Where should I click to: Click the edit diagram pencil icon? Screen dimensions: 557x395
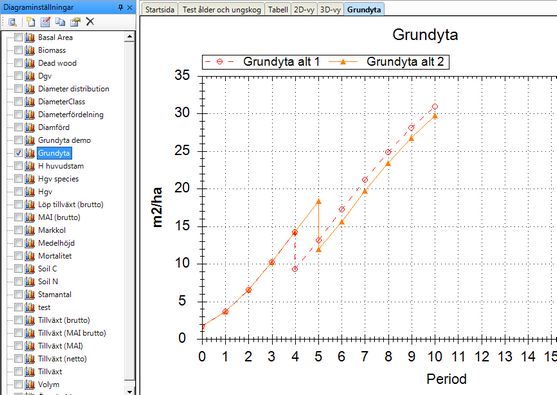tap(45, 22)
